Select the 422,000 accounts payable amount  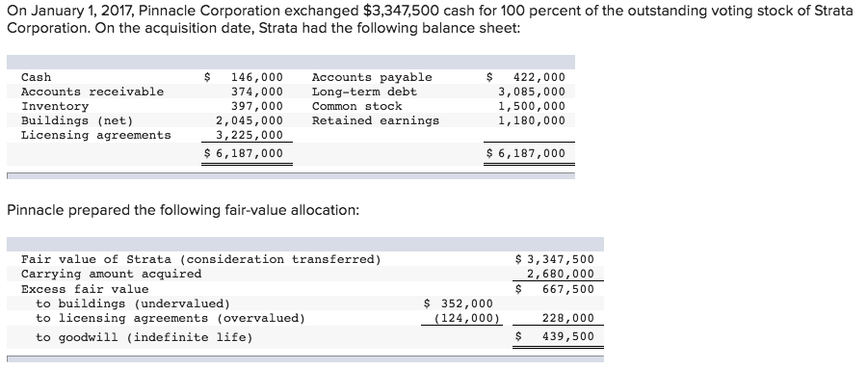click(x=539, y=77)
